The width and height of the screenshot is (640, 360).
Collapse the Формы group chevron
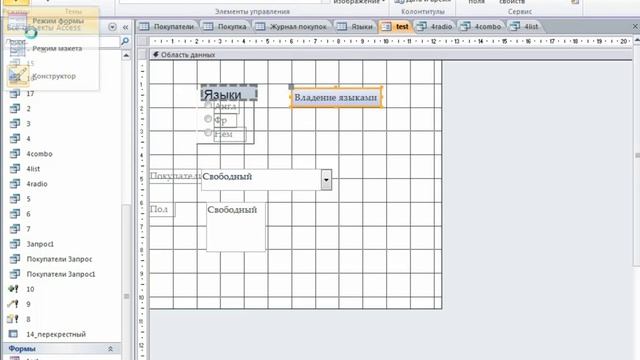110,349
